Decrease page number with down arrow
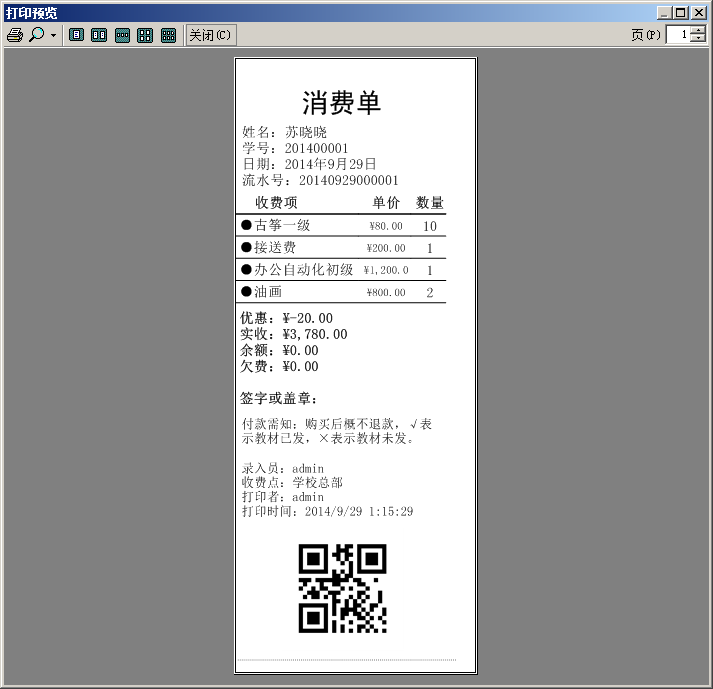The image size is (713, 689). click(698, 39)
